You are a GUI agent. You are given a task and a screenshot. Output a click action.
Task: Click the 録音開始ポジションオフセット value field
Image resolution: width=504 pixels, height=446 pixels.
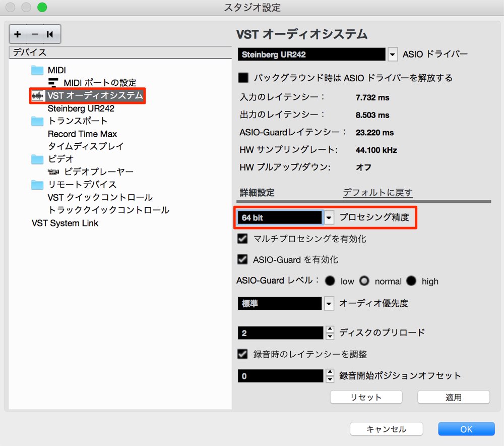[x=280, y=376]
